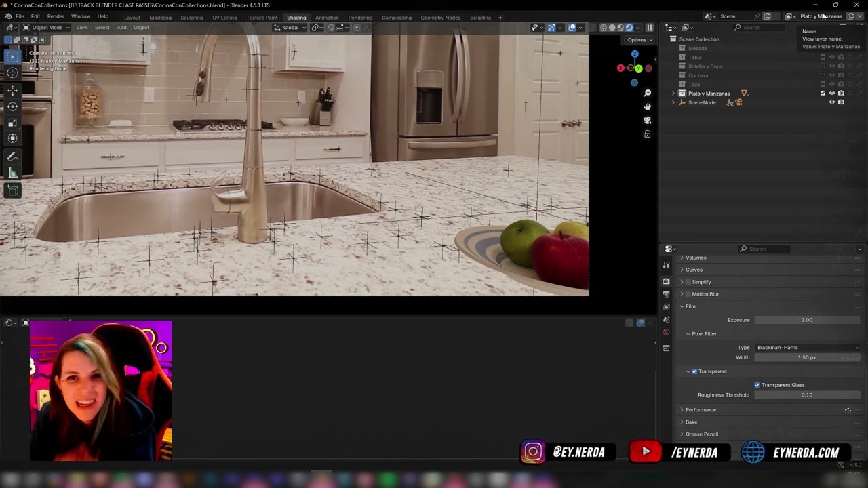Click the viewport zoom magnifier icon
Image resolution: width=868 pixels, height=488 pixels.
[x=647, y=93]
